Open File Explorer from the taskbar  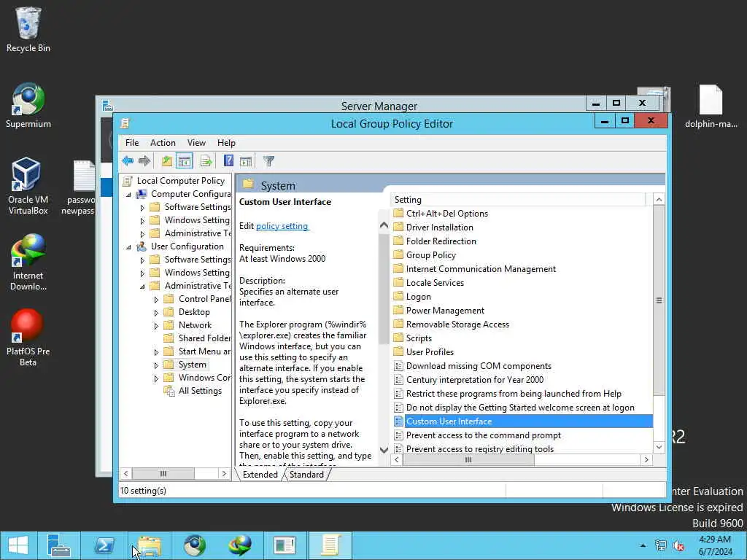pos(149,545)
